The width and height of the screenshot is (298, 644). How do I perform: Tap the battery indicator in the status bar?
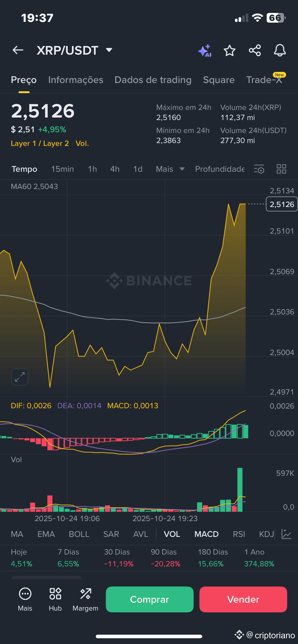[276, 18]
